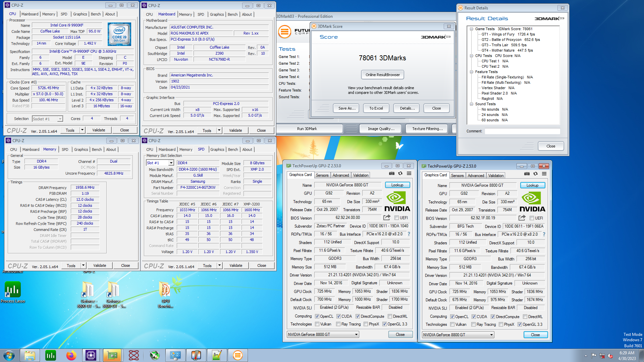Viewport: 644px width, 362px height.
Task: Open the hamburger menu in right GPU-Z window
Action: tap(544, 174)
